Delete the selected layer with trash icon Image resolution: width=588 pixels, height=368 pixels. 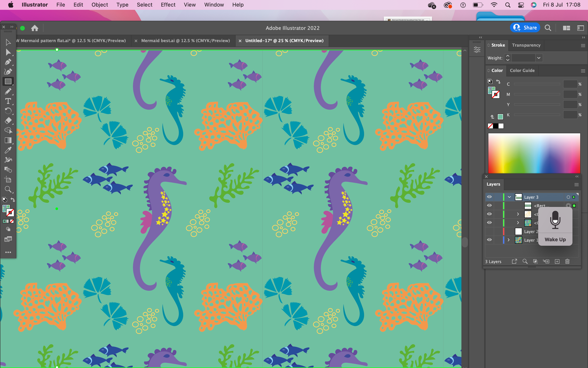pos(567,261)
